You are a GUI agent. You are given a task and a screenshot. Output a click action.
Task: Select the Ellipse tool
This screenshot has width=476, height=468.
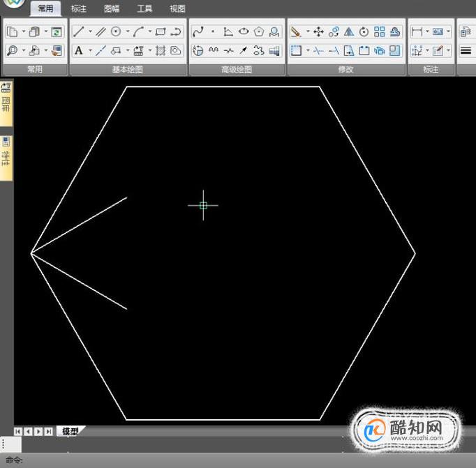pyautogui.click(x=244, y=31)
